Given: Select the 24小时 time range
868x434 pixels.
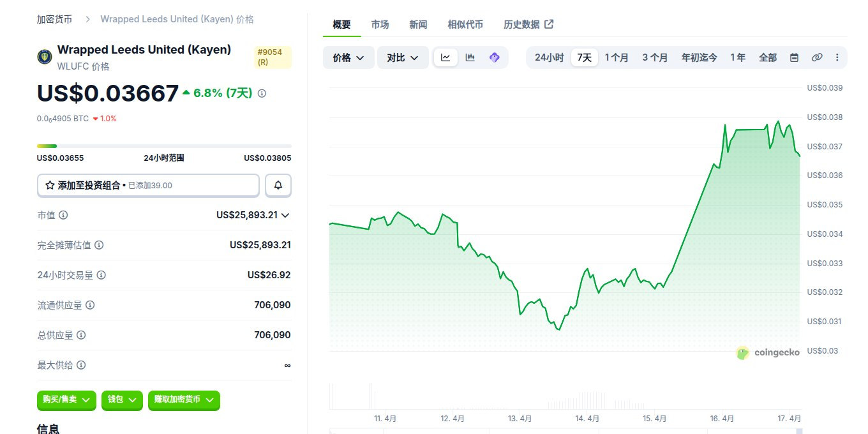Looking at the screenshot, I should tap(549, 57).
